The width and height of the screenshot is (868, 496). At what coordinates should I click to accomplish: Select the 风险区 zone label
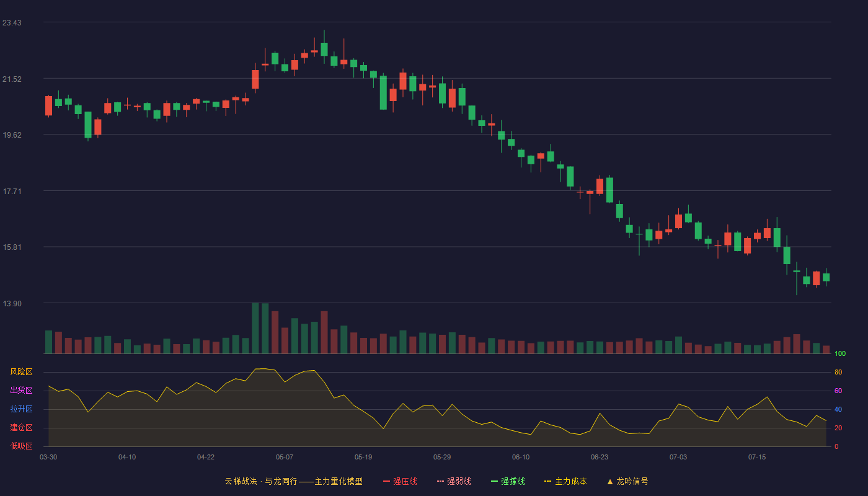click(x=21, y=372)
